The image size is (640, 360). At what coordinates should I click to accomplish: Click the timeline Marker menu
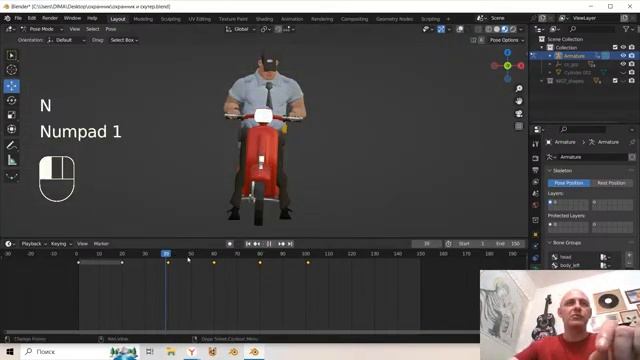tap(101, 244)
